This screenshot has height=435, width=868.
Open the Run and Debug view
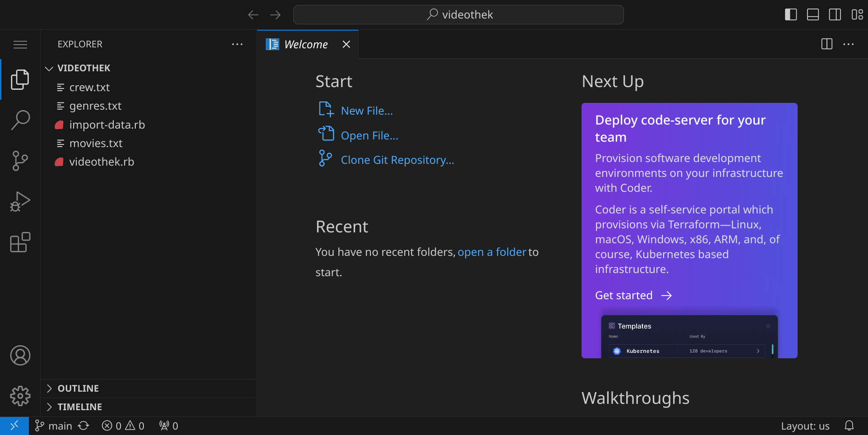20,202
